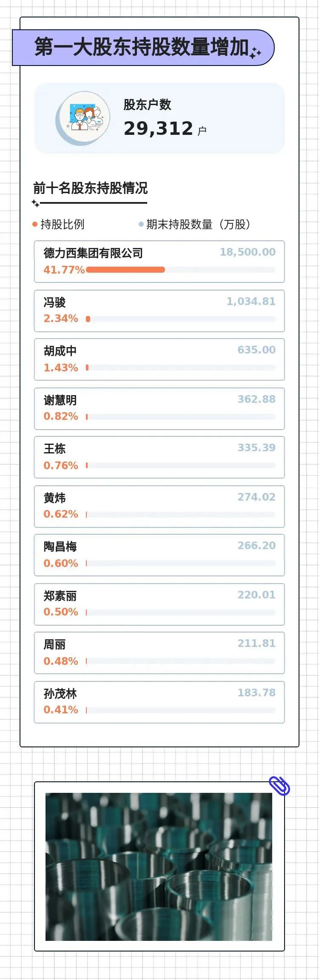Click the 41.77% orange progress bar

pyautogui.click(x=125, y=270)
